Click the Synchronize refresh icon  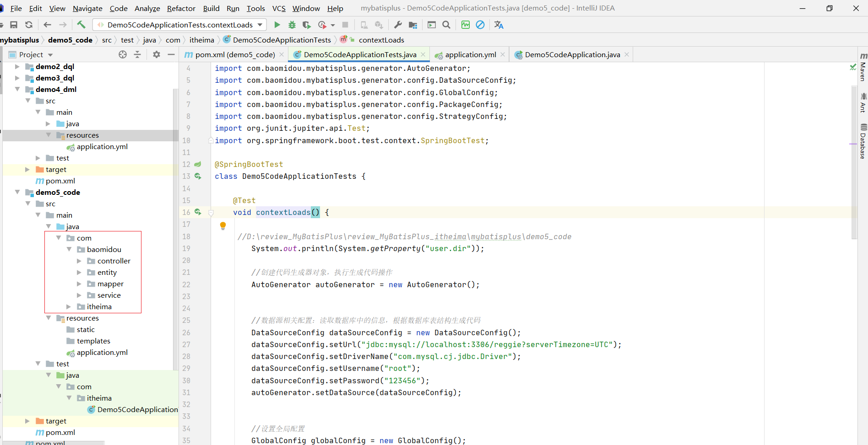[29, 25]
